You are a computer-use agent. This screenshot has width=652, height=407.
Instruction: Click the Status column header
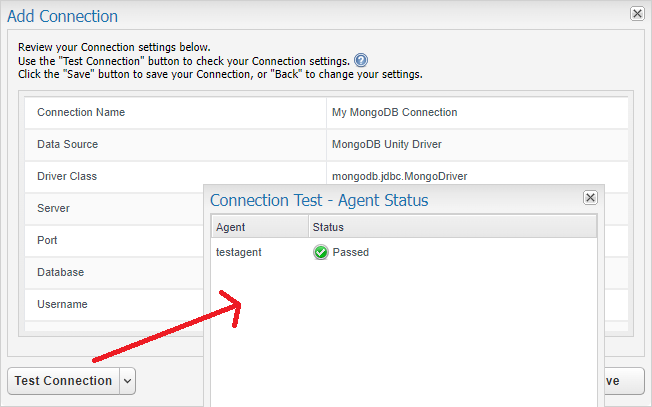453,227
